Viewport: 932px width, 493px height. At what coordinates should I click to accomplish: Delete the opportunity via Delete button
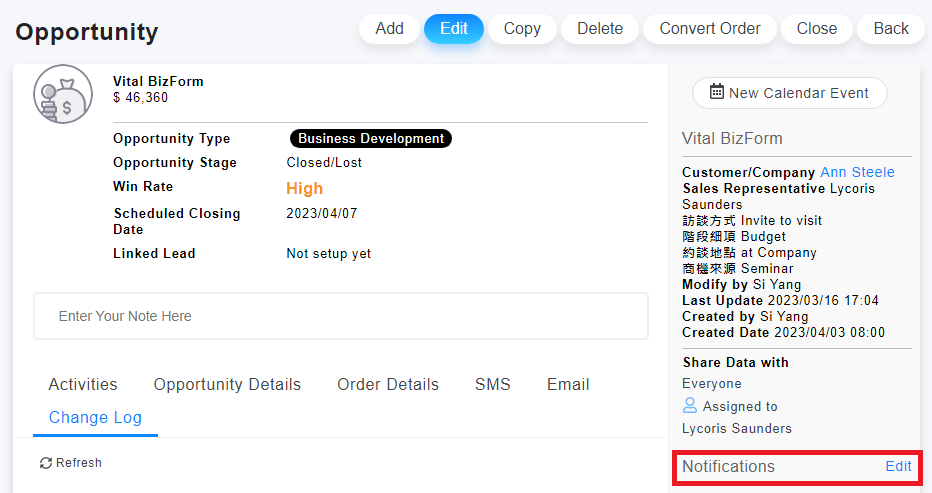(x=600, y=29)
